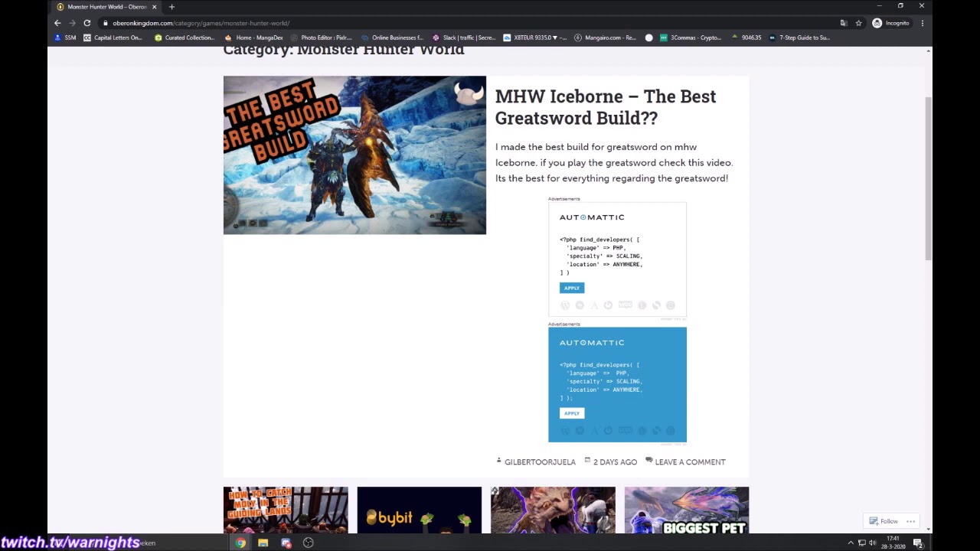Open the purple lightning monster post thumbnail
Image resolution: width=980 pixels, height=551 pixels.
tap(553, 510)
